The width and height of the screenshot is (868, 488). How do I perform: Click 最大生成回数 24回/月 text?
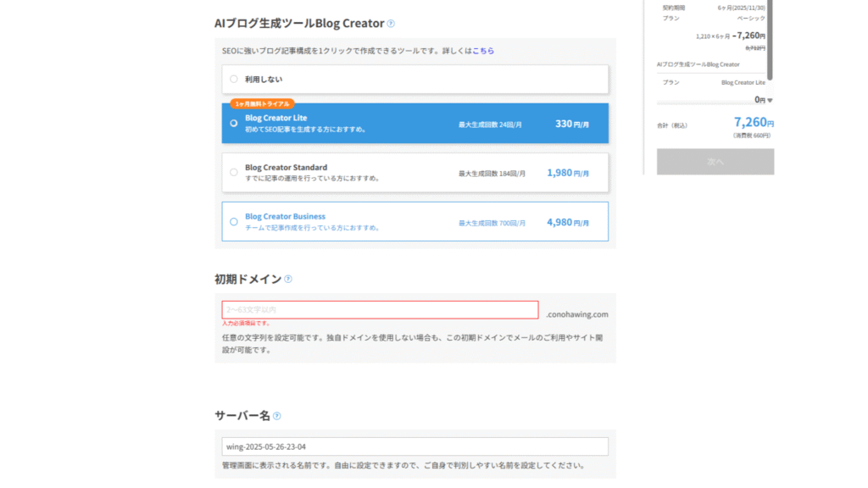pyautogui.click(x=490, y=125)
